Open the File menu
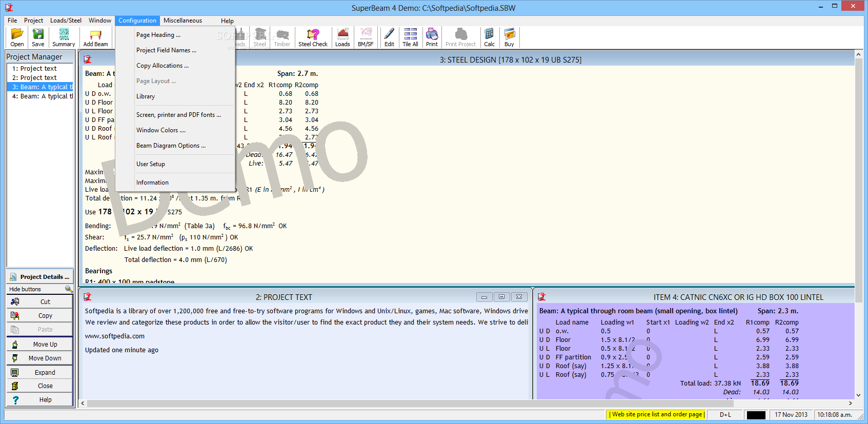This screenshot has height=424, width=868. (12, 21)
